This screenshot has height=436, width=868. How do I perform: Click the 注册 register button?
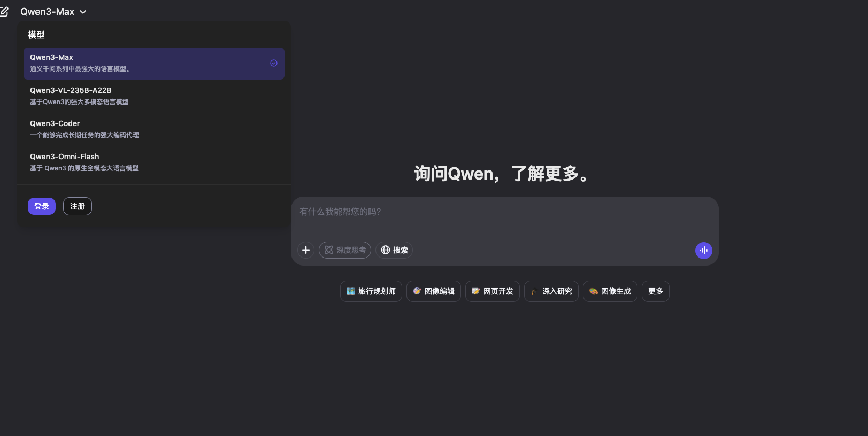click(x=78, y=206)
